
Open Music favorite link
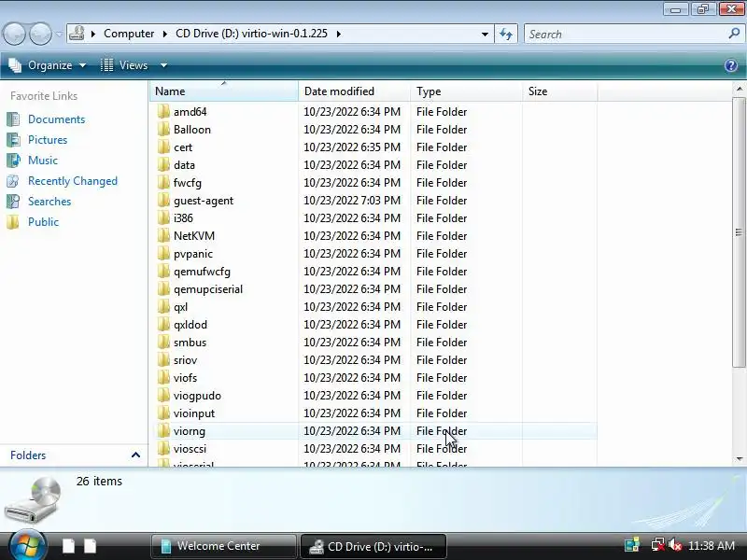click(x=43, y=161)
